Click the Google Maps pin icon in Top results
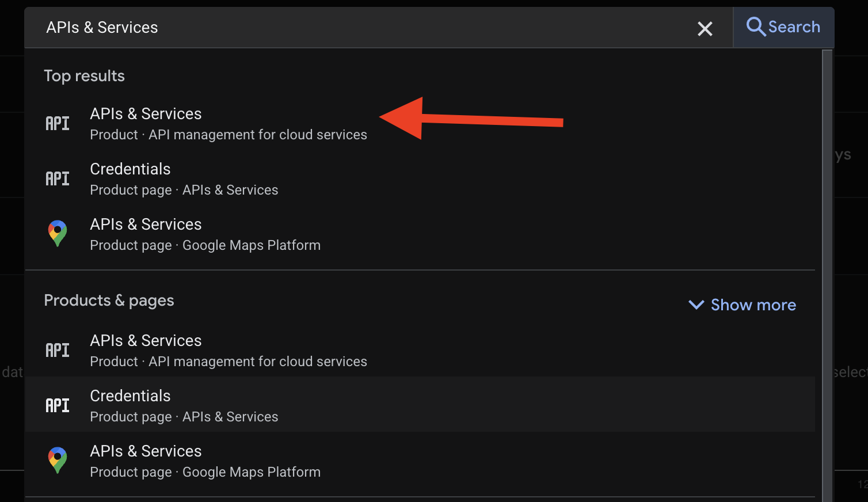868x502 pixels. tap(57, 233)
